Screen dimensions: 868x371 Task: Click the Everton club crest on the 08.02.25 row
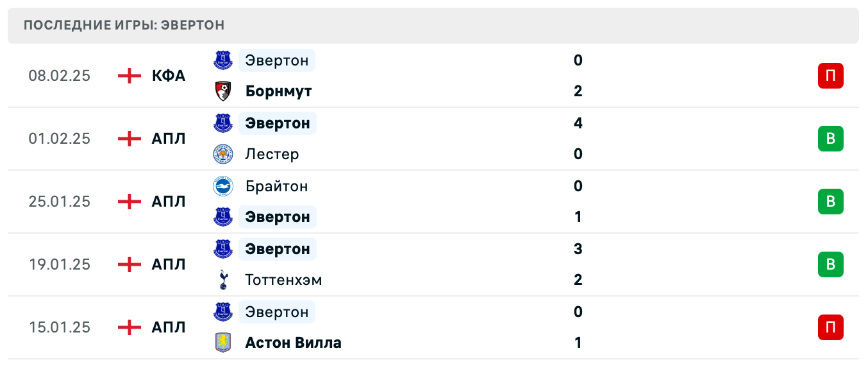222,60
